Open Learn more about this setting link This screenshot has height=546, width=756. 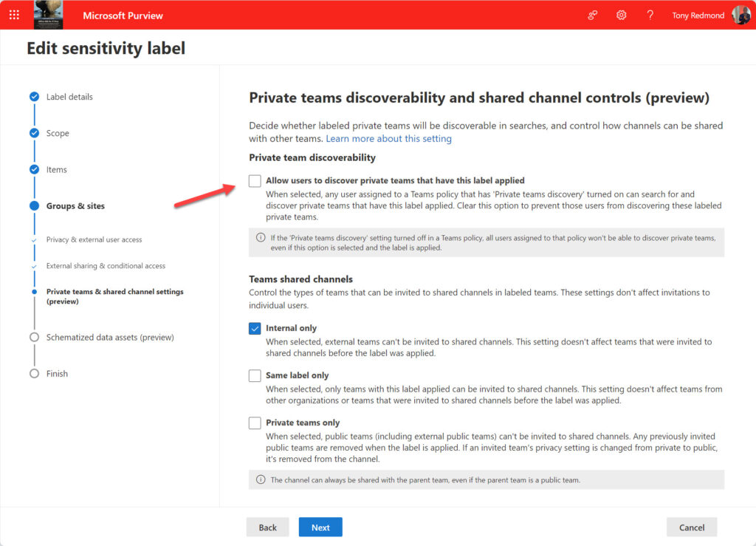(x=388, y=139)
